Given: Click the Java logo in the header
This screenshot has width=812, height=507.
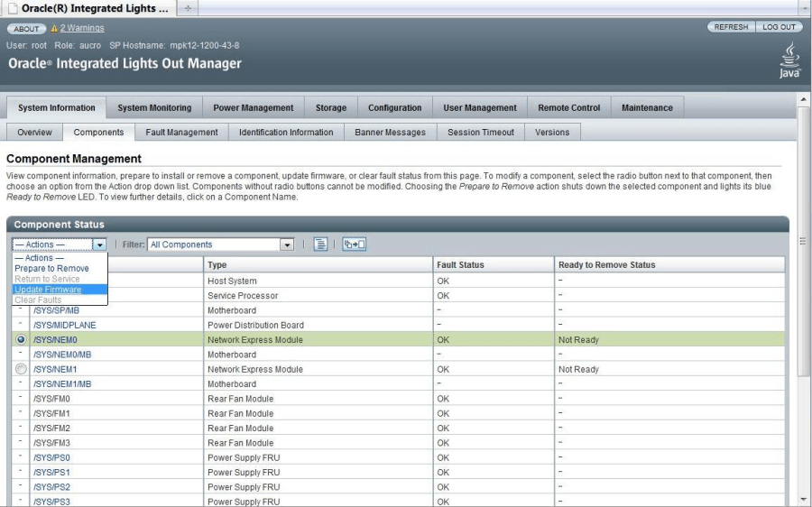Looking at the screenshot, I should (x=789, y=60).
